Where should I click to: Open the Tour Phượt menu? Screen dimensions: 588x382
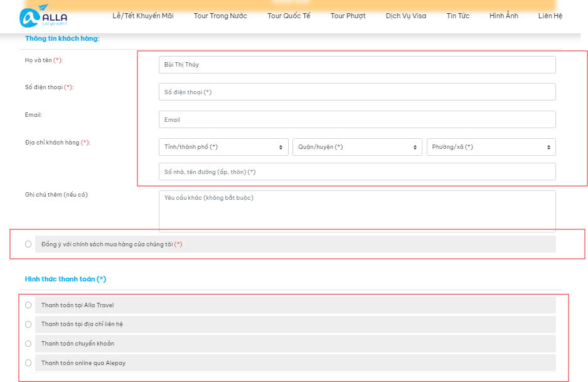point(348,16)
